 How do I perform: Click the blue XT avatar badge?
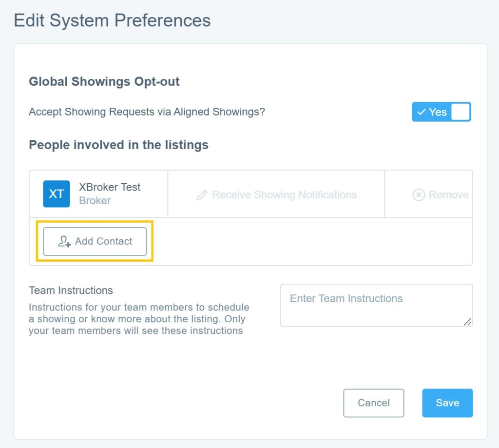[57, 194]
